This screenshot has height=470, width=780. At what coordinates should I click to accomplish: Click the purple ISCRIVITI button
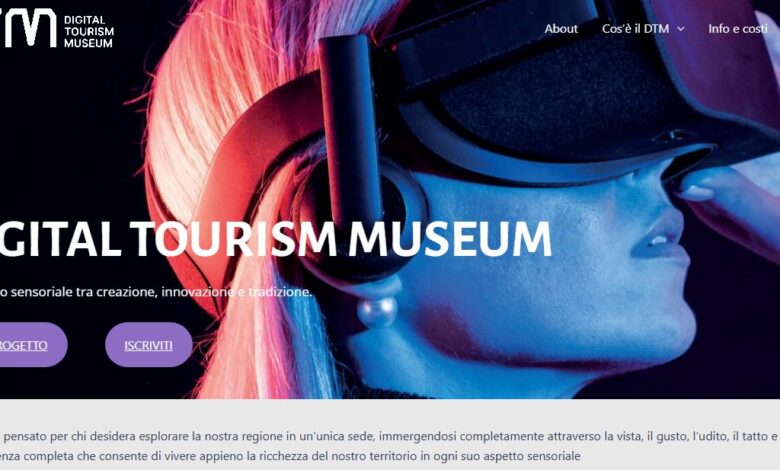point(148,345)
